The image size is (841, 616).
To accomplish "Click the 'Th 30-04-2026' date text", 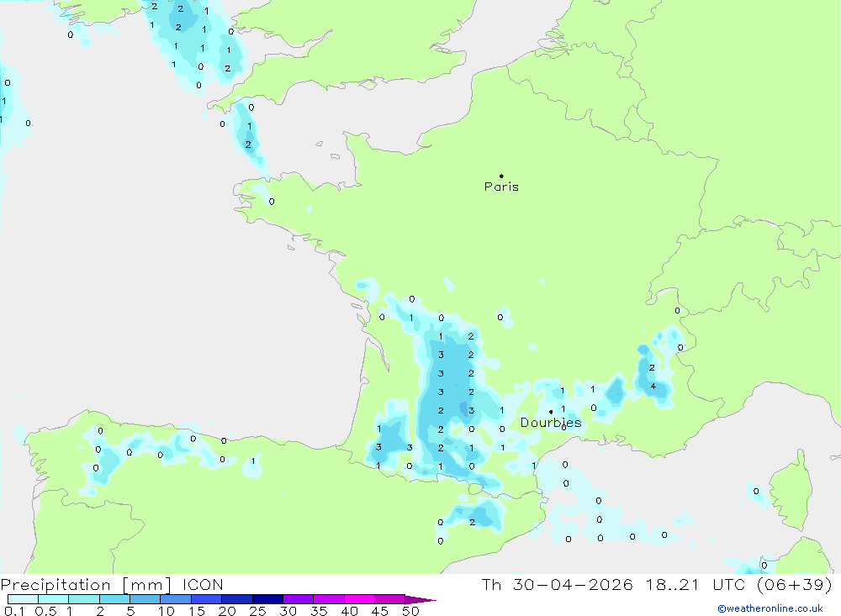I will (x=557, y=584).
